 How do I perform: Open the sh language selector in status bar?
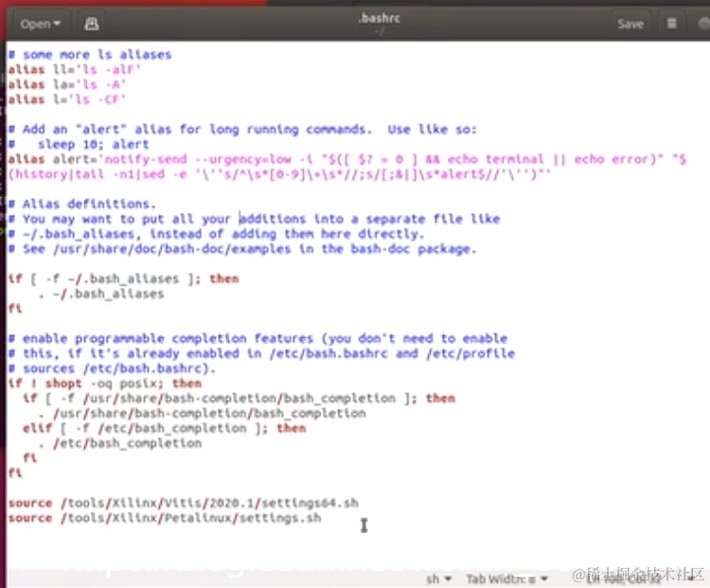[x=438, y=579]
